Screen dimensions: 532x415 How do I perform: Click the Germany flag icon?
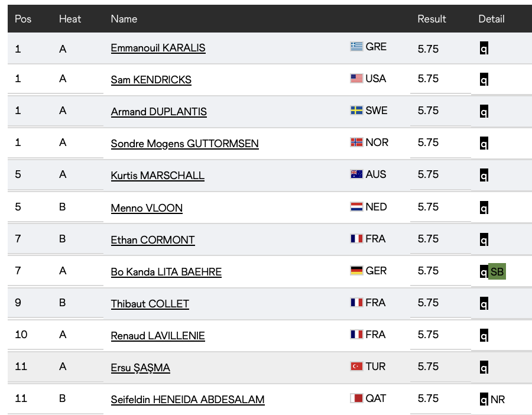[x=356, y=271]
